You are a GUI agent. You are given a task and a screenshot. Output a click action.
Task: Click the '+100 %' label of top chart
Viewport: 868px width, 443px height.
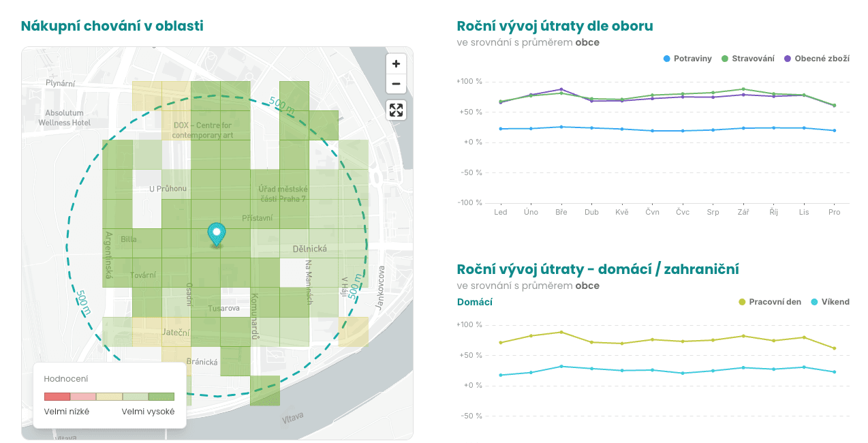coord(469,82)
